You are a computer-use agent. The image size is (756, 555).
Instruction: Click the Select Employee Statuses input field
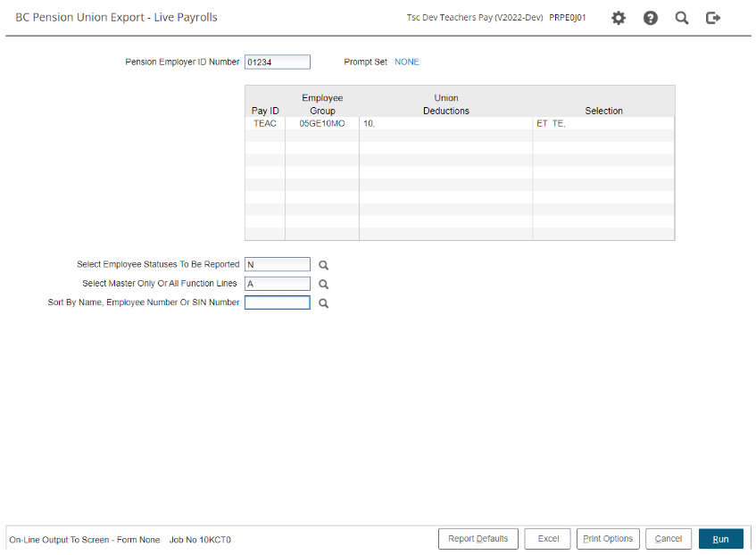pyautogui.click(x=277, y=265)
